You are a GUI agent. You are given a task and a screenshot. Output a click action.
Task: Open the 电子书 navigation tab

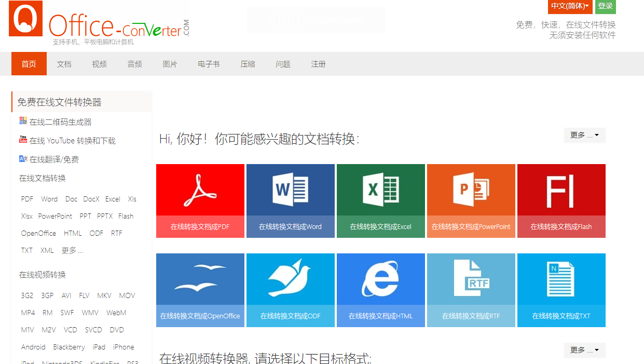(x=209, y=64)
